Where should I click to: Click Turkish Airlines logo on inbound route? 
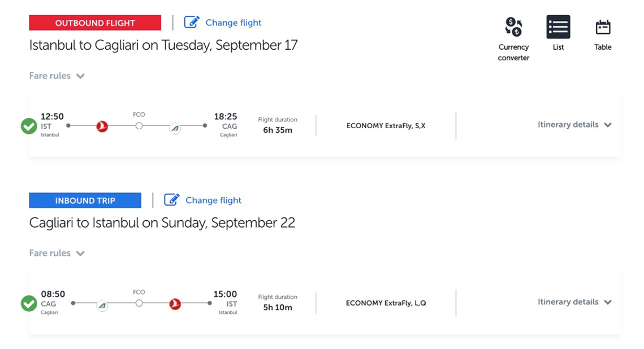pos(175,304)
